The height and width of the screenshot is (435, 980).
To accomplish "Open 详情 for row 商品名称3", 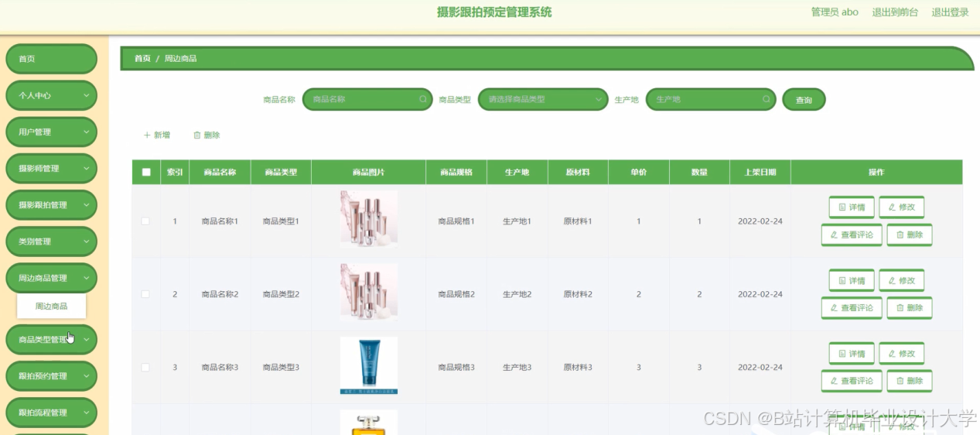I will [x=852, y=354].
